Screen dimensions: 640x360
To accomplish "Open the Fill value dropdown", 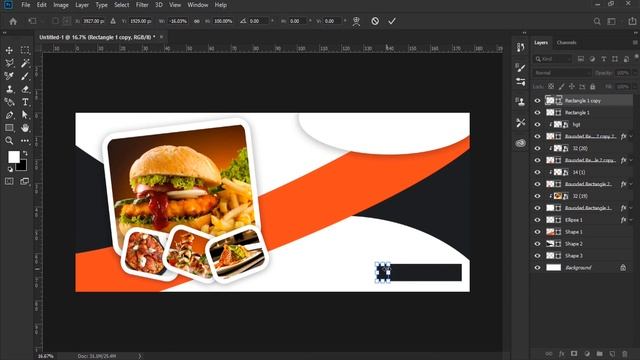I will coord(635,87).
